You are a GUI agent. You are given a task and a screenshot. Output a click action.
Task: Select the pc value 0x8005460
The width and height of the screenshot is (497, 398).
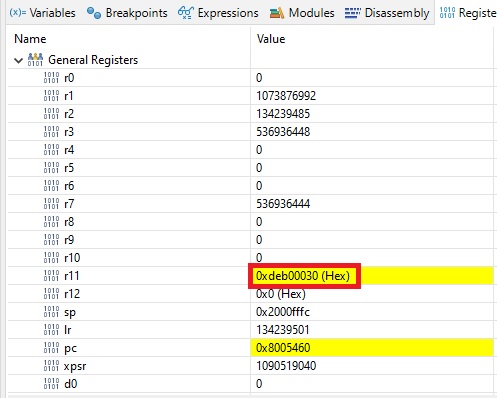pyautogui.click(x=283, y=348)
